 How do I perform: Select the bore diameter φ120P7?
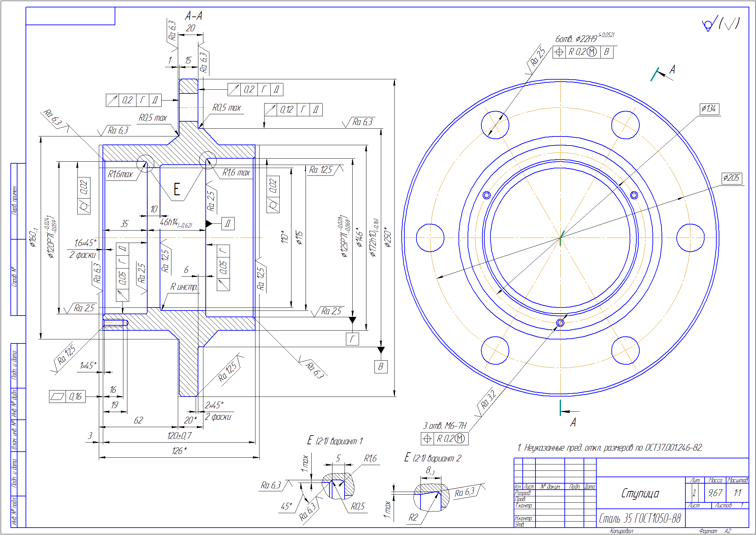51,237
